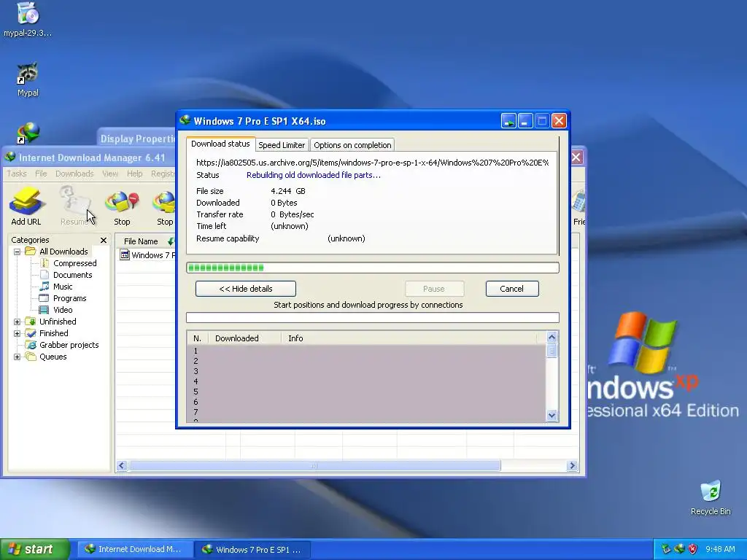The image size is (747, 560).
Task: Click the 9:48 AM system clock
Action: [720, 549]
